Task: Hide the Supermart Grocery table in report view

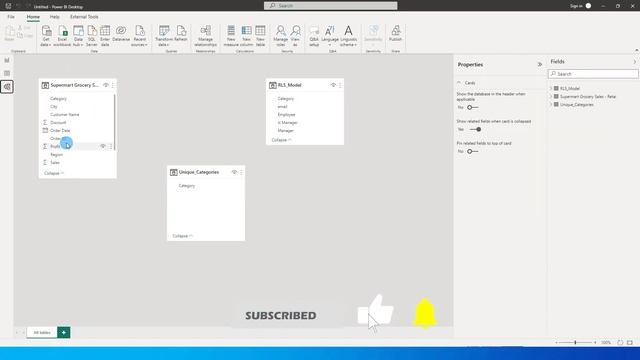Action: click(x=106, y=85)
